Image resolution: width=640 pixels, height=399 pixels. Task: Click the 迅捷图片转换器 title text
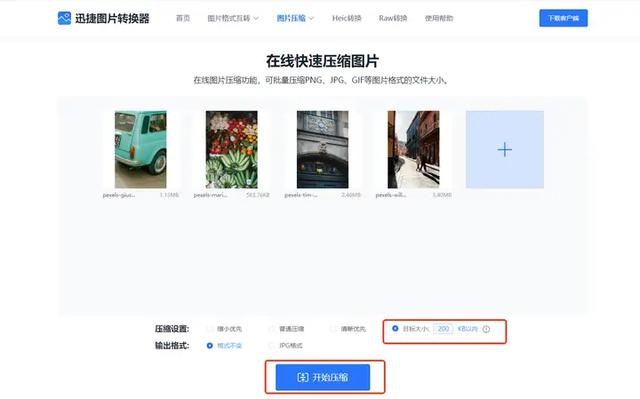(112, 18)
